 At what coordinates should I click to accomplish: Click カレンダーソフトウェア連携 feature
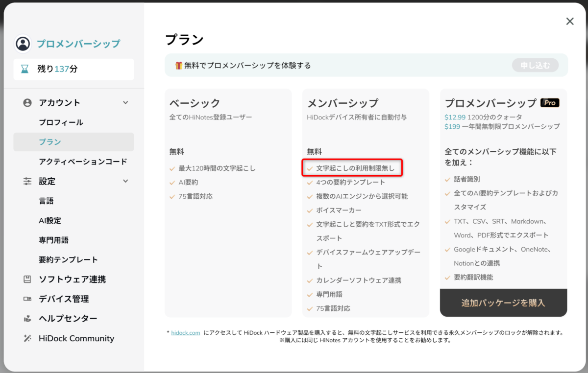(359, 280)
